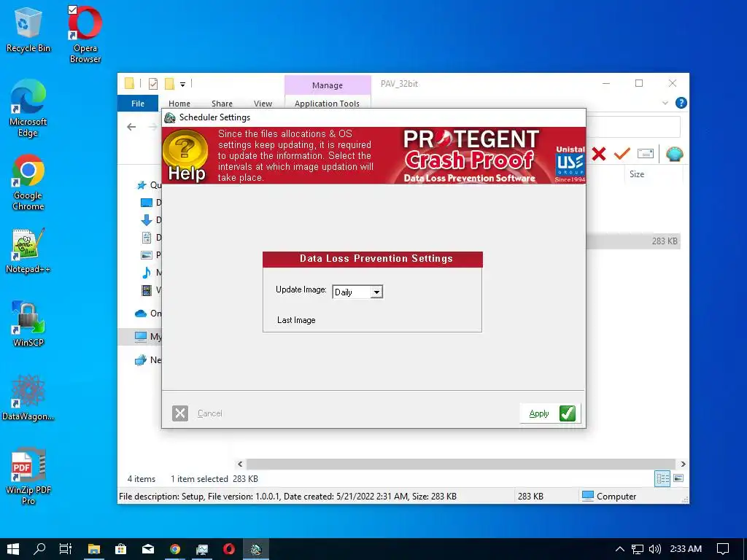Viewport: 747px width, 560px height.
Task: Open DataWagon desktop shortcut
Action: [x=28, y=398]
